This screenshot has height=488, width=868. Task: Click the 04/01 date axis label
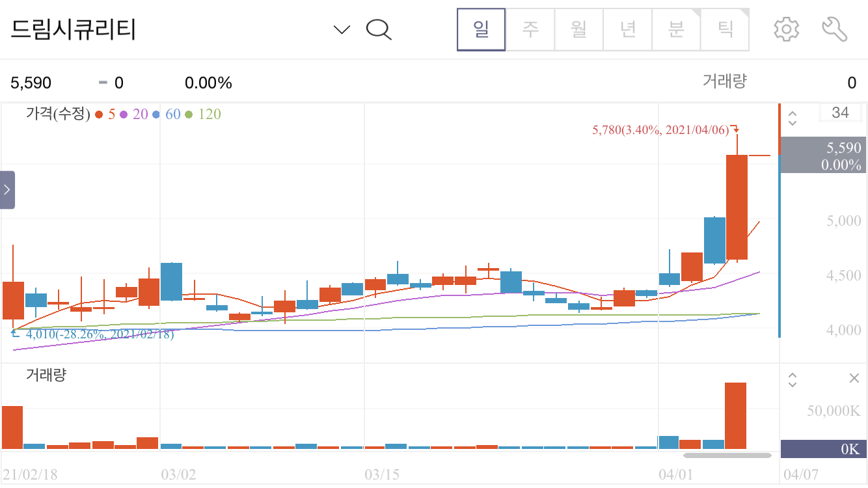(675, 474)
